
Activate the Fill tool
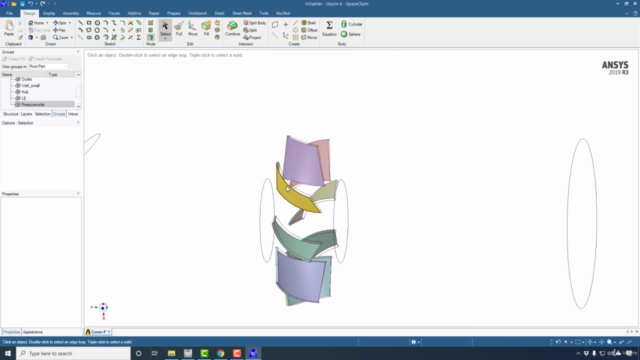click(x=206, y=28)
